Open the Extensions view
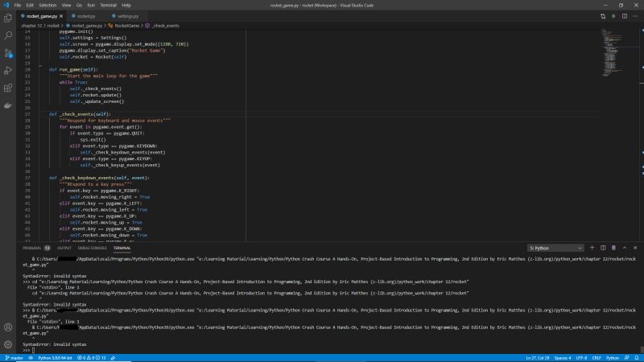This screenshot has height=362, width=644. tap(8, 88)
